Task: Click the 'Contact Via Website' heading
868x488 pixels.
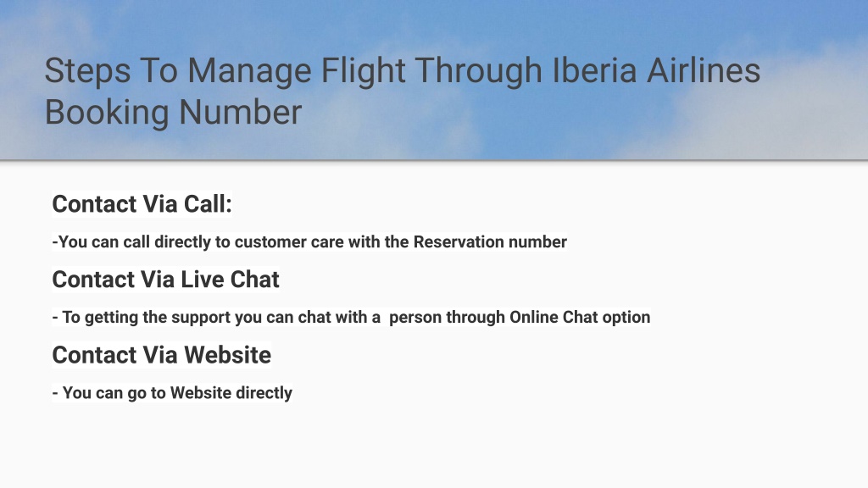Action: pyautogui.click(x=162, y=355)
